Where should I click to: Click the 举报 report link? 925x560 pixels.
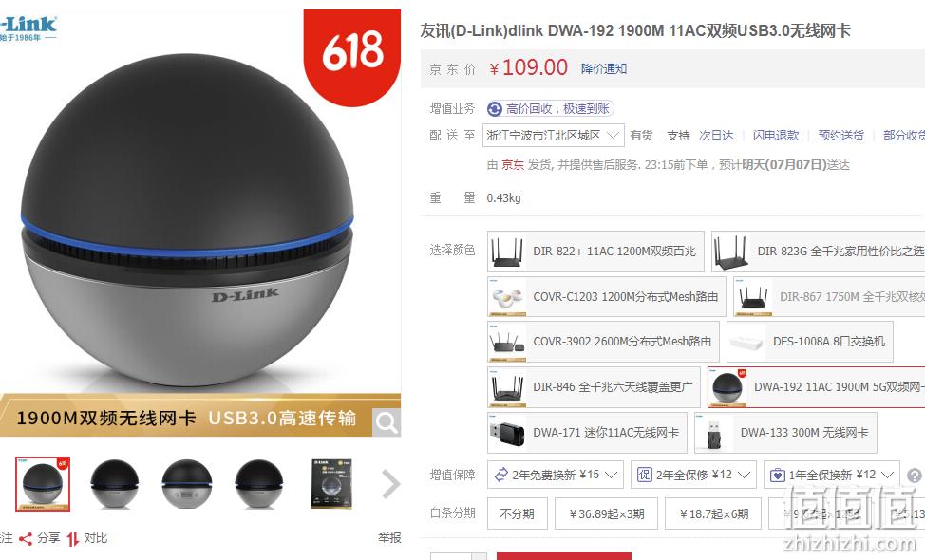(389, 537)
